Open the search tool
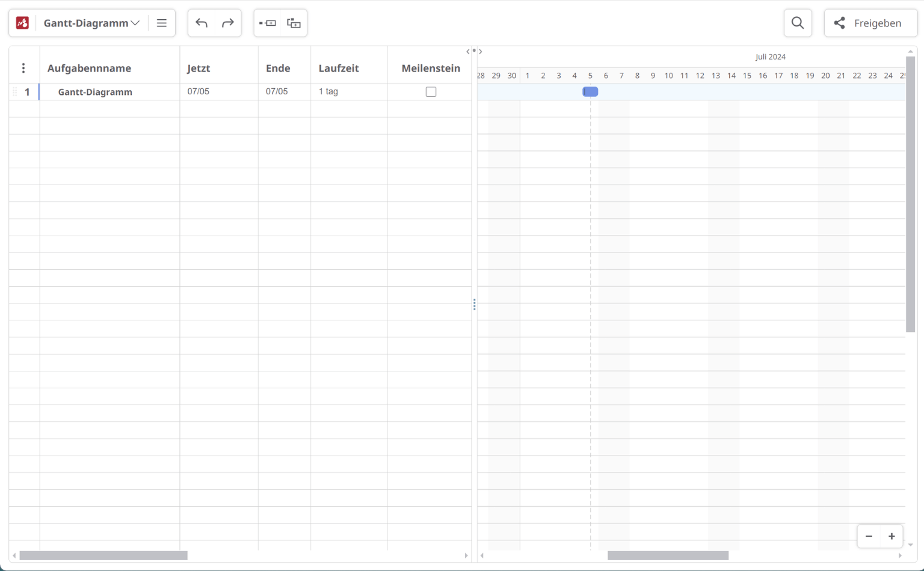The width and height of the screenshot is (924, 571). pyautogui.click(x=798, y=23)
